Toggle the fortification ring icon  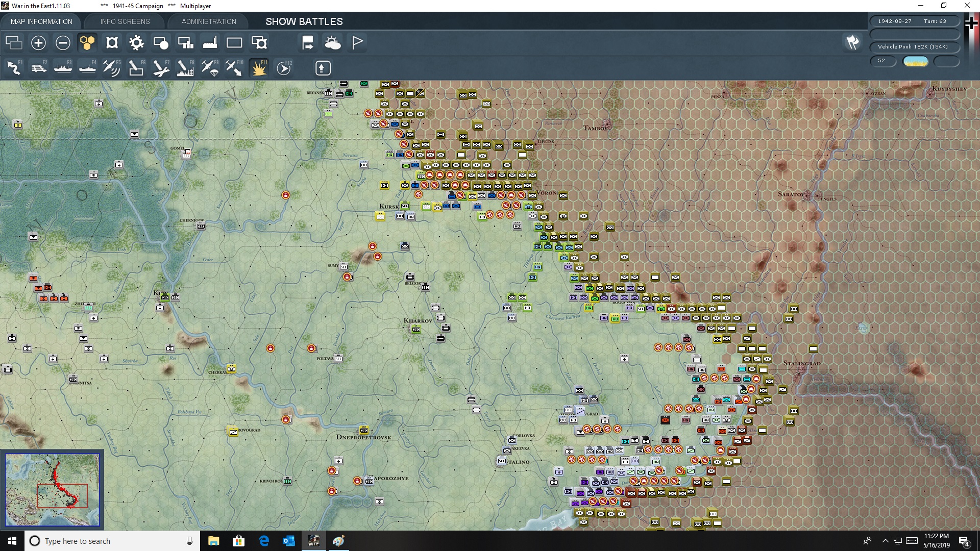[x=112, y=42]
